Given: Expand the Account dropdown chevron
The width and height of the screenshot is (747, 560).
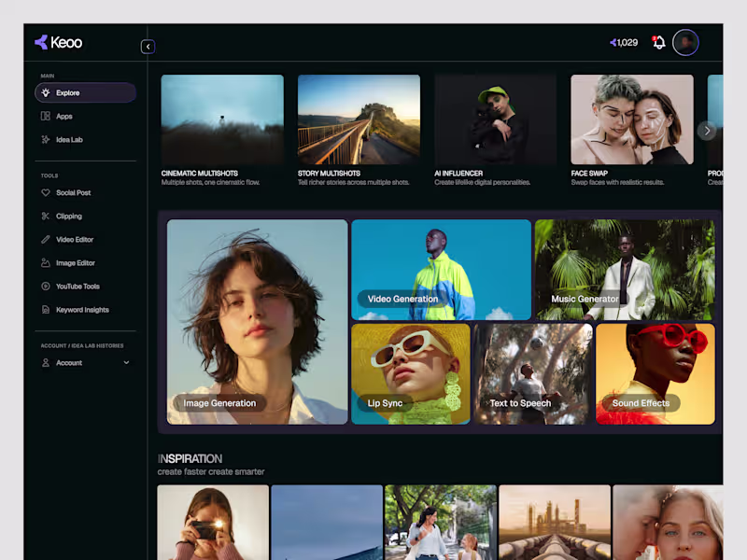Looking at the screenshot, I should (126, 362).
